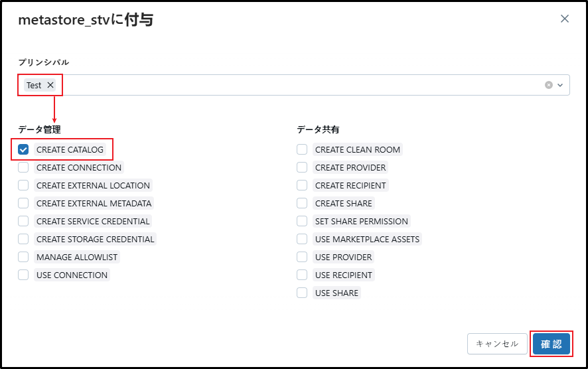The height and width of the screenshot is (369, 588).
Task: Select CREATE SERVICE CREDENTIAL privilege
Action: [x=23, y=221]
